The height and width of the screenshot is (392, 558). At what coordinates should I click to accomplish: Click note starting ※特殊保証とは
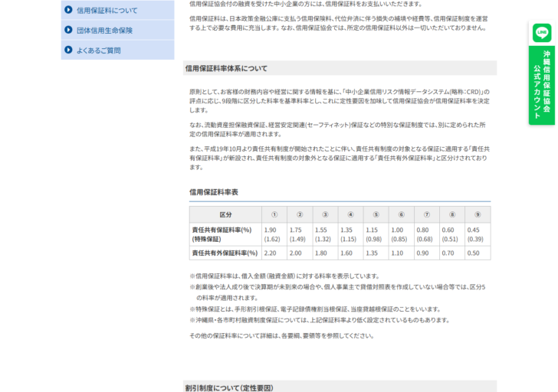point(316,309)
